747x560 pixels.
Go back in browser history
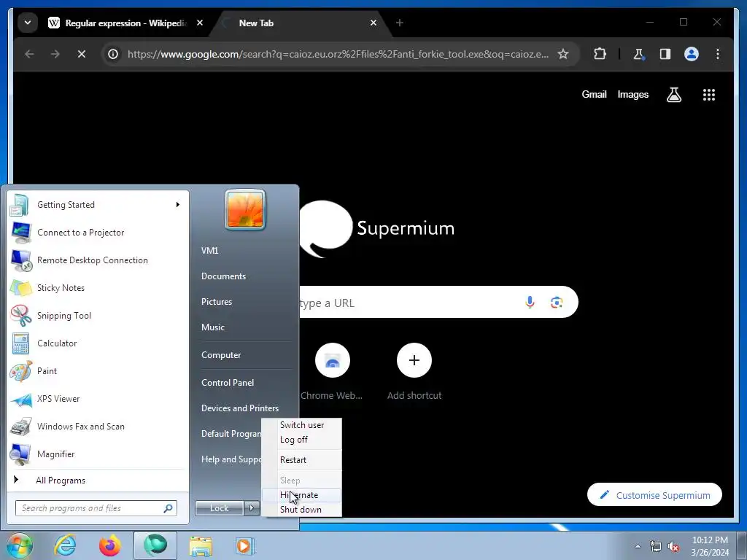[29, 54]
